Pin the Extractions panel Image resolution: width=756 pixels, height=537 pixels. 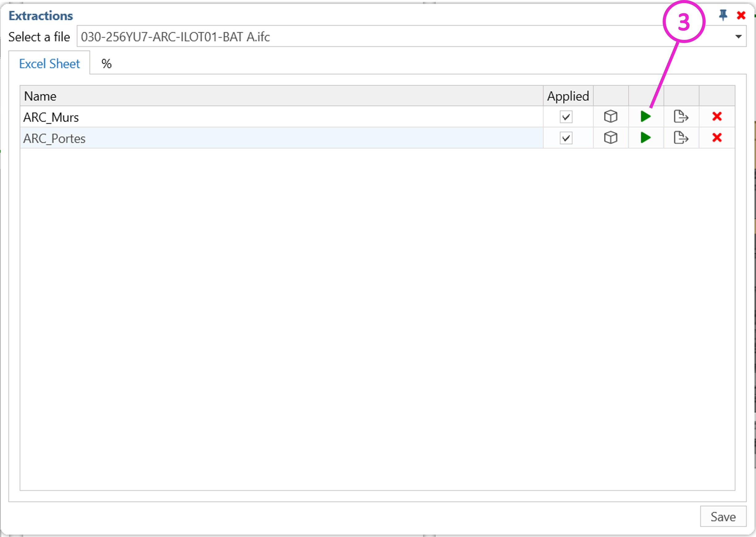723,15
